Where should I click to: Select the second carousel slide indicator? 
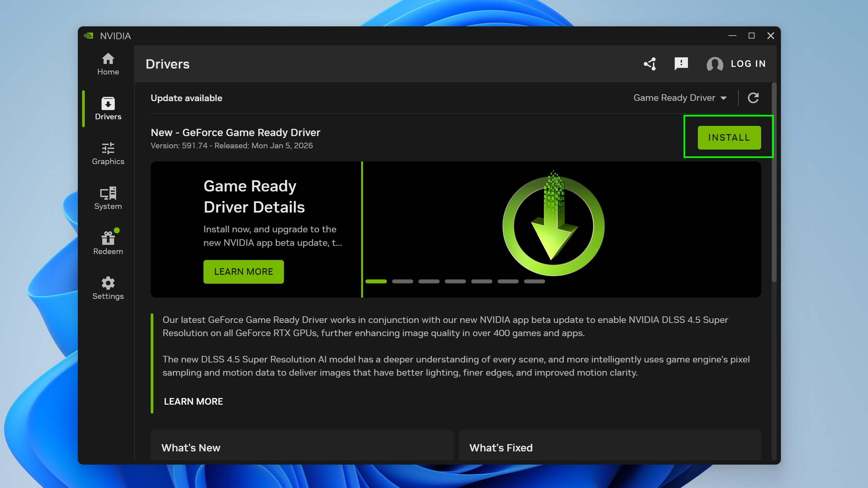point(402,281)
